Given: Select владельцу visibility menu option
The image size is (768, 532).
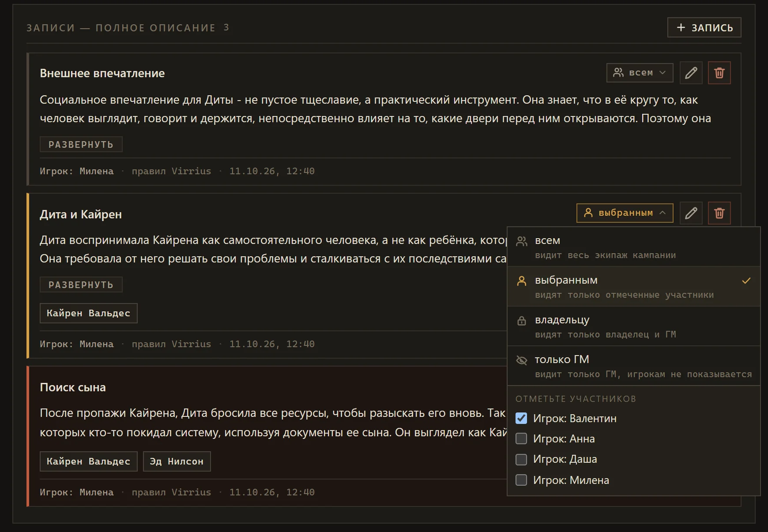Looking at the screenshot, I should [633, 326].
